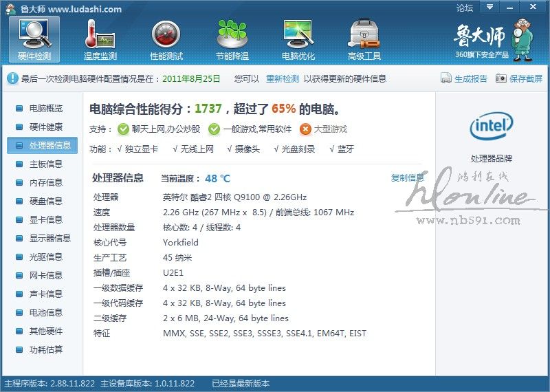Viewport: 550px width, 392px height.
Task: Click the Intel processor brand logo
Action: point(491,127)
